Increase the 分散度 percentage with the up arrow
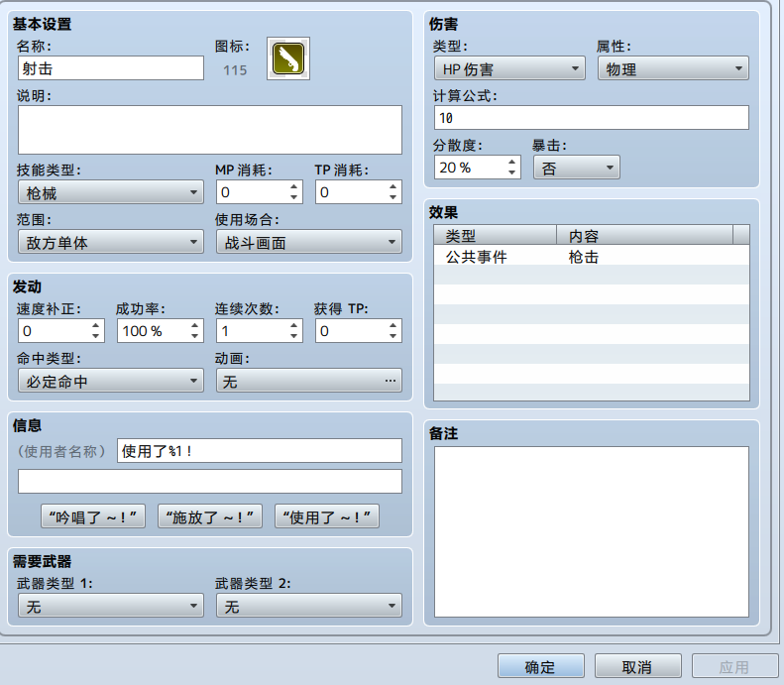This screenshot has height=685, width=784. tap(511, 162)
